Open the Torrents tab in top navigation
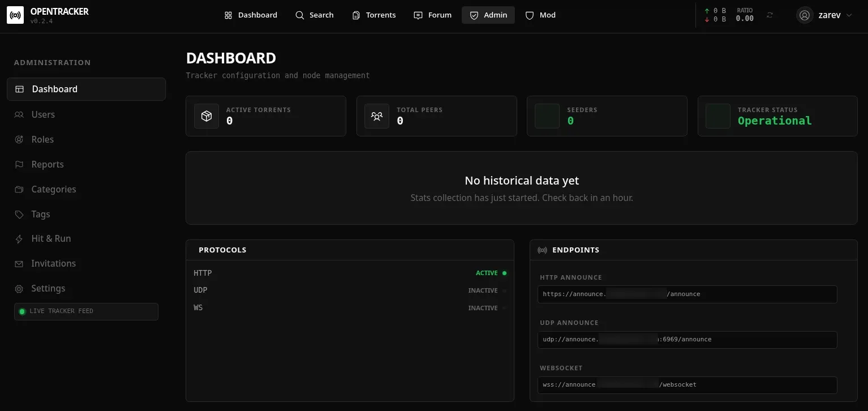This screenshot has width=868, height=411. [x=374, y=15]
